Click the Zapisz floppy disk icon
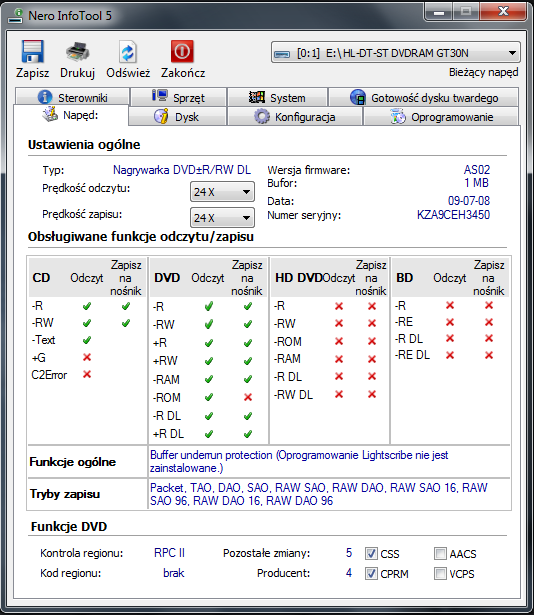This screenshot has height=615, width=534. [33, 51]
